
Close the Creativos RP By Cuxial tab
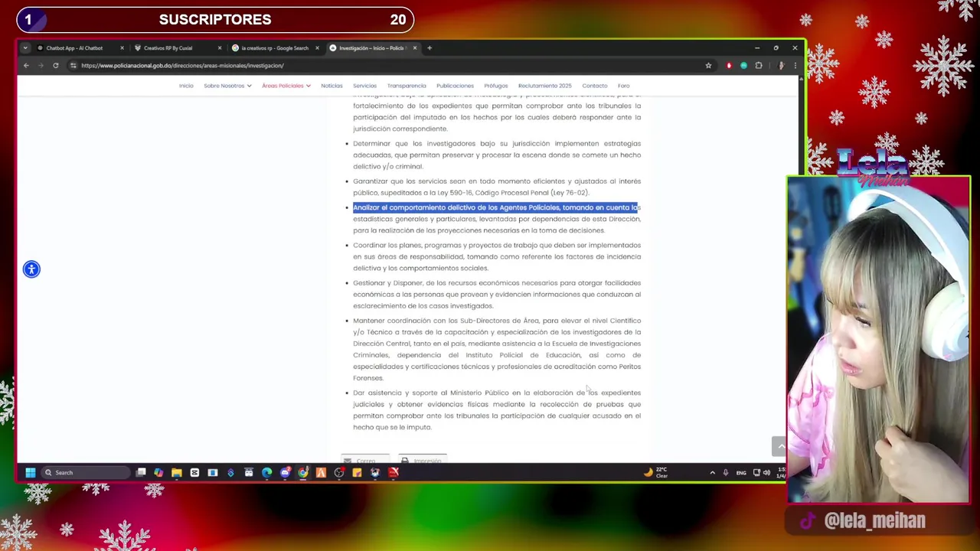[x=220, y=48]
